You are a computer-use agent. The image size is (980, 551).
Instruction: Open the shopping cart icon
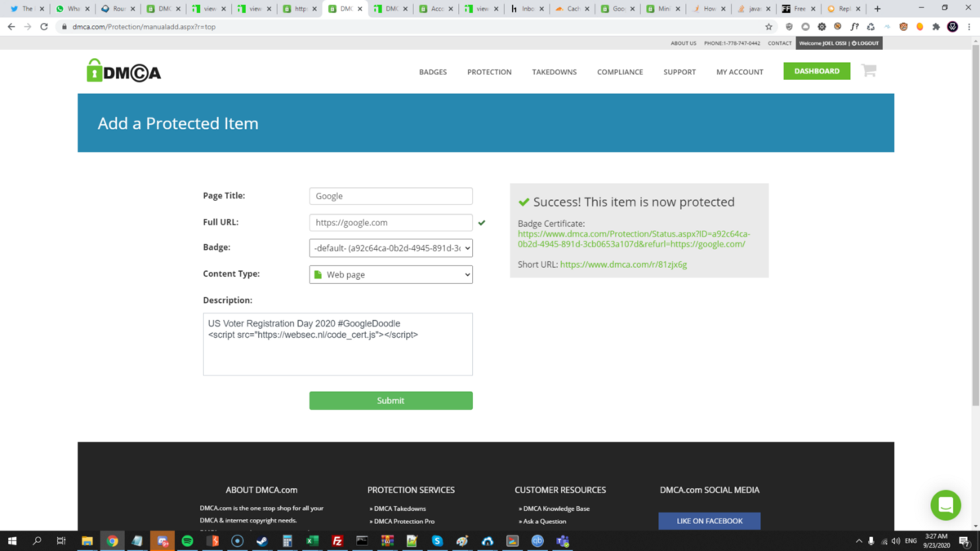point(869,71)
